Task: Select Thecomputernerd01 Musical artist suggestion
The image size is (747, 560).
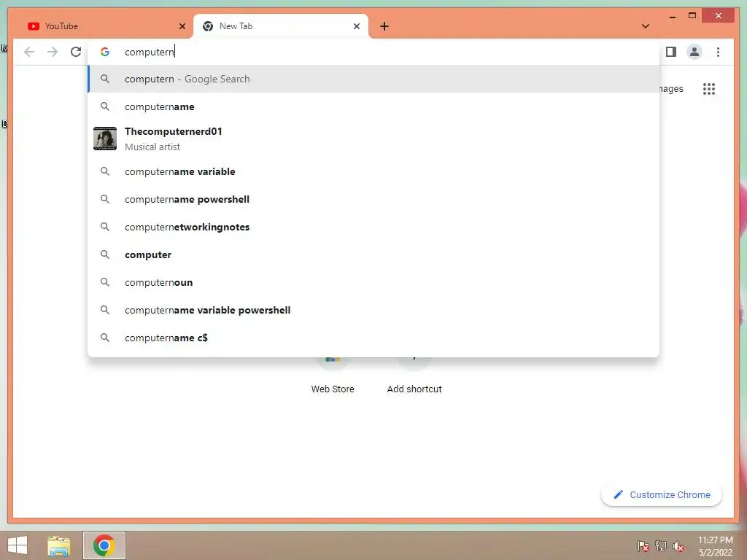Action: [x=373, y=139]
